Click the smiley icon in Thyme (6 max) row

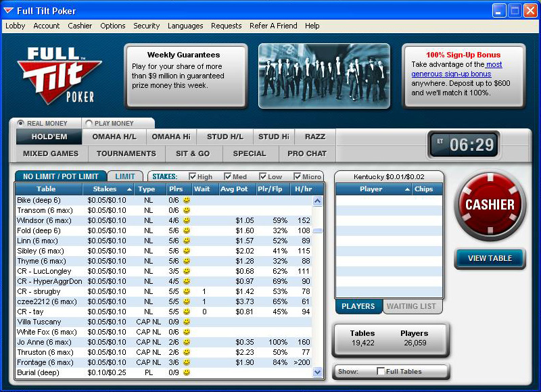[187, 261]
